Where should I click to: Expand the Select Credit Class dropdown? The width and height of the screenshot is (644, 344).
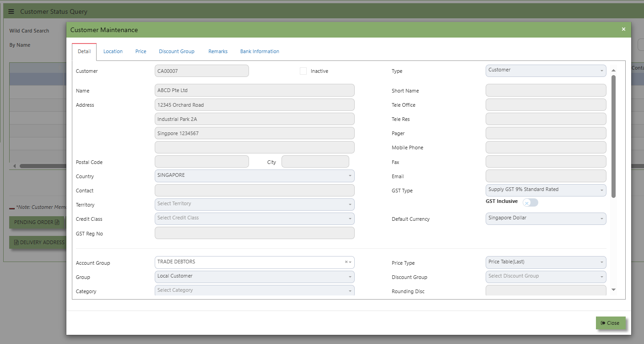click(x=254, y=218)
